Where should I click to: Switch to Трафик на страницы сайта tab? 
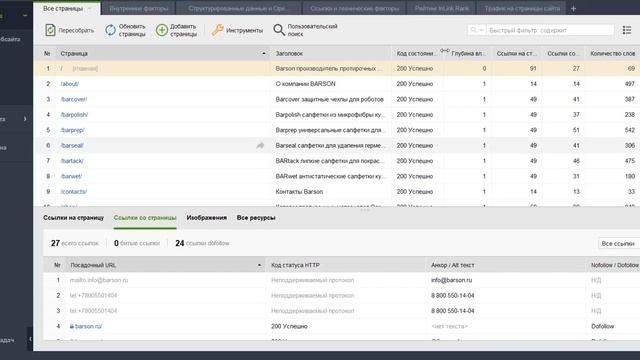click(x=522, y=8)
